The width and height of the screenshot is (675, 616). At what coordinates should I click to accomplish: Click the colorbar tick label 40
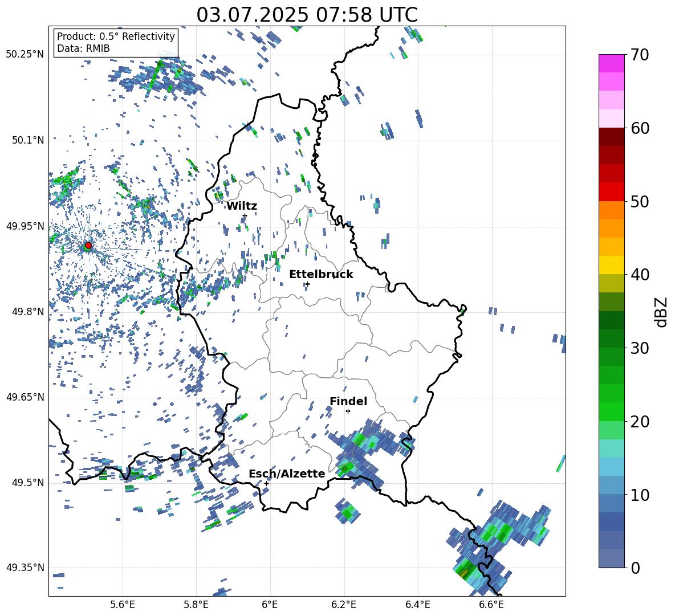click(640, 275)
